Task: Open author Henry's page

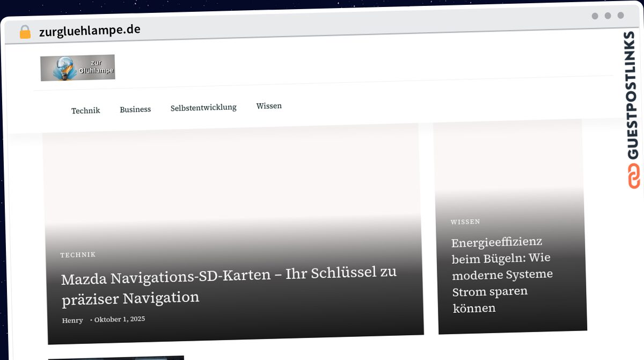Action: [x=72, y=320]
